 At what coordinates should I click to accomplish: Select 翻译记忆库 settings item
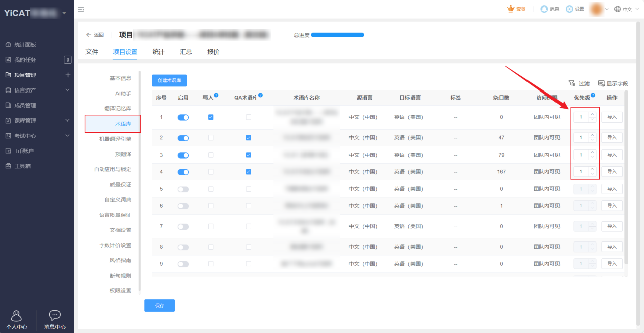118,109
